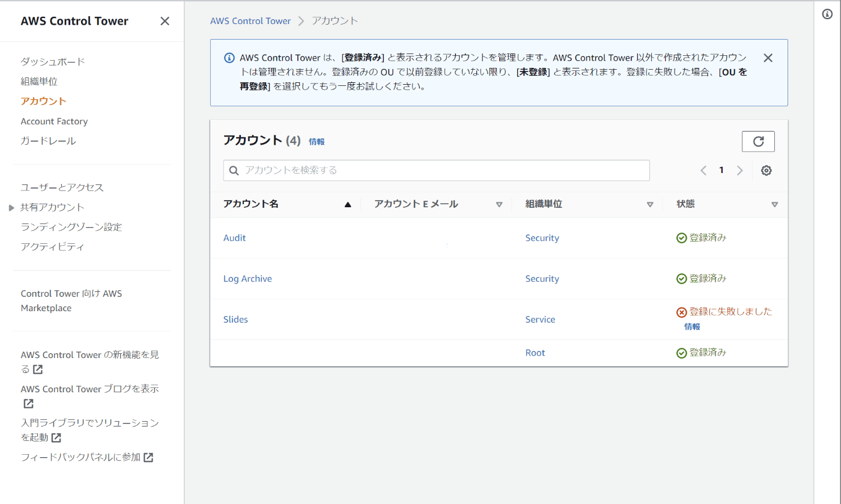Image resolution: width=841 pixels, height=504 pixels.
Task: Select アカウント in the sidebar
Action: pos(43,101)
